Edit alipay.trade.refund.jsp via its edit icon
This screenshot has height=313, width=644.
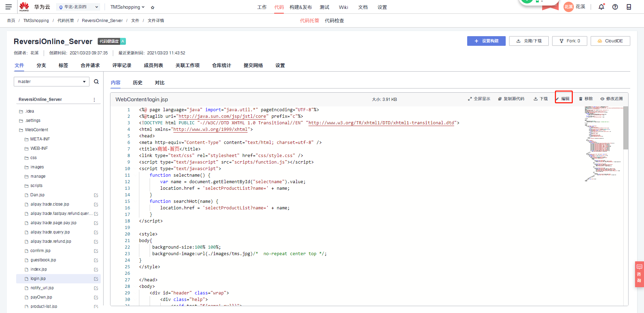coord(96,242)
